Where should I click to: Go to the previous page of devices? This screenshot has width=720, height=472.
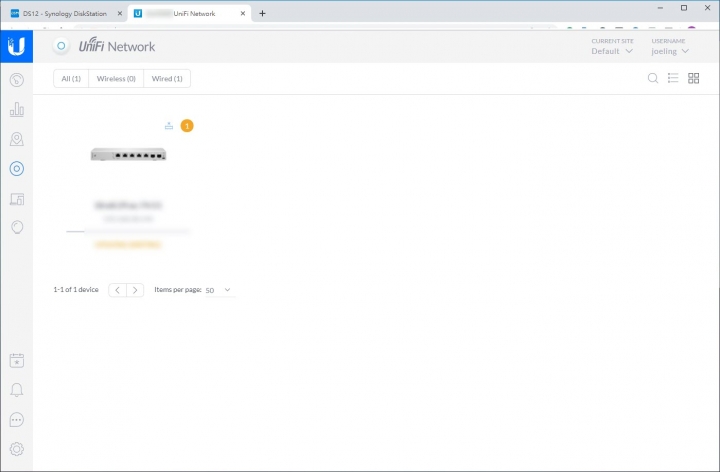click(118, 290)
